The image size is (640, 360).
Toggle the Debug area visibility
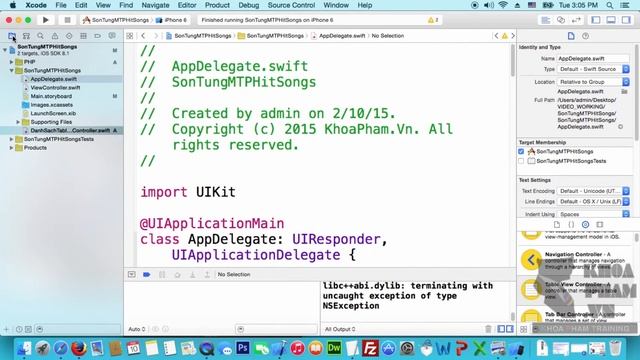611,20
